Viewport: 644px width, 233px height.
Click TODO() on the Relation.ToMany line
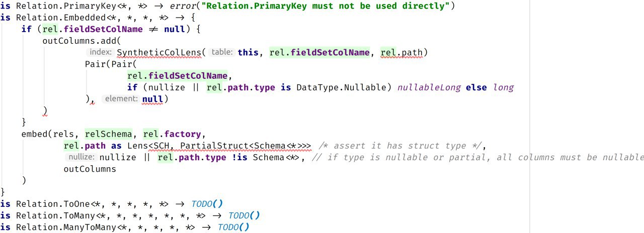244,215
